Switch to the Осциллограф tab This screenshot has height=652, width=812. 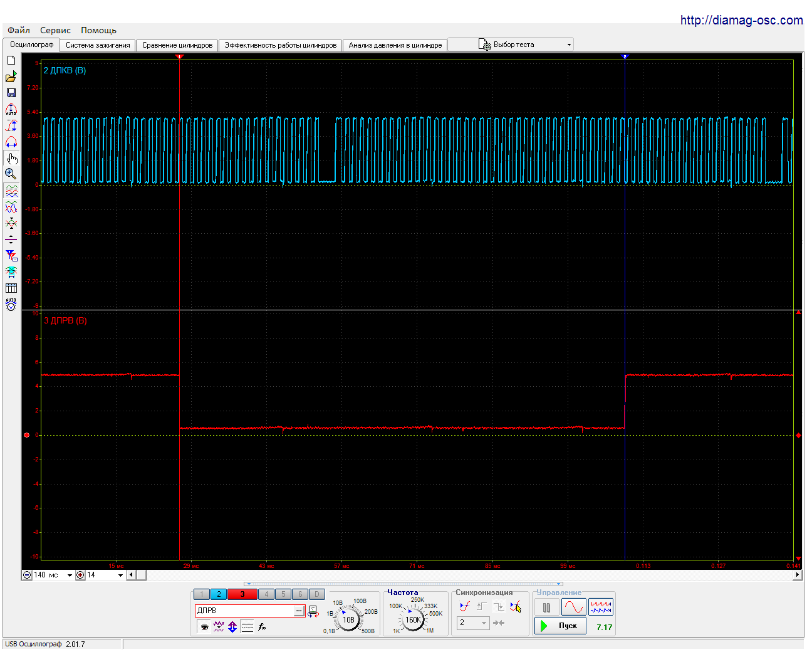coord(31,45)
